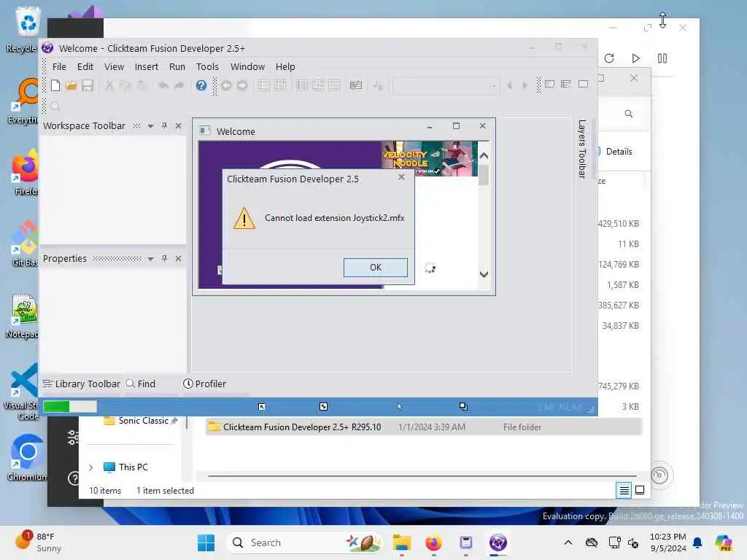Open the Run menu
The image size is (747, 560).
pos(177,66)
